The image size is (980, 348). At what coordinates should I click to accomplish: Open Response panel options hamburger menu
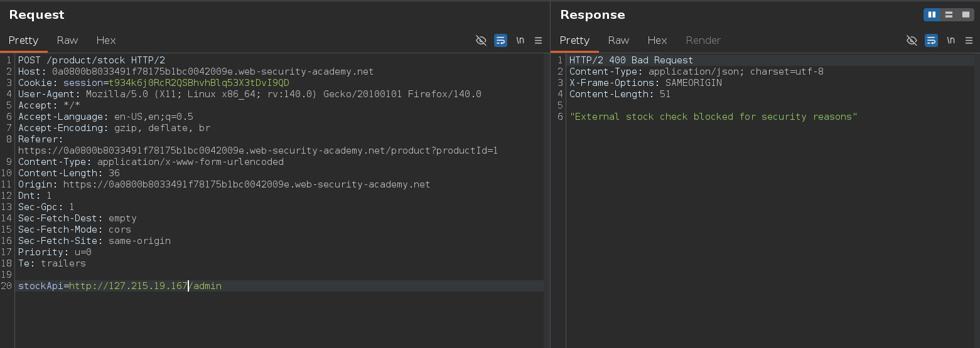pos(969,40)
